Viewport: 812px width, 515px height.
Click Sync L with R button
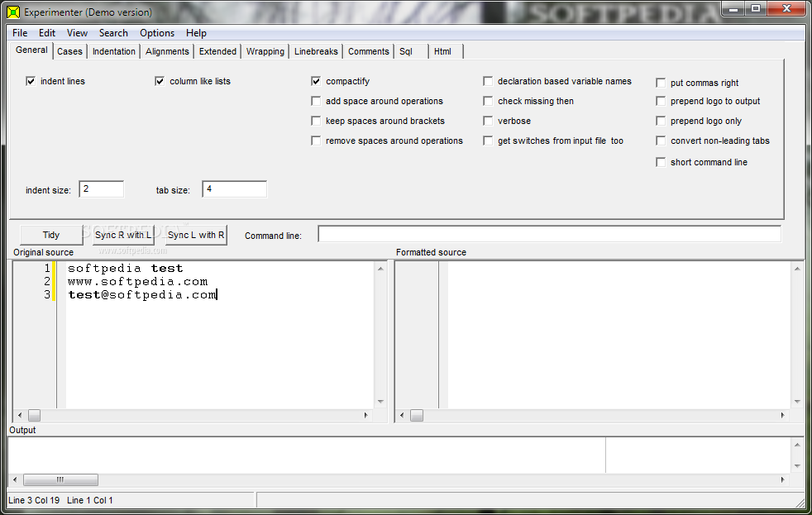[x=196, y=235]
